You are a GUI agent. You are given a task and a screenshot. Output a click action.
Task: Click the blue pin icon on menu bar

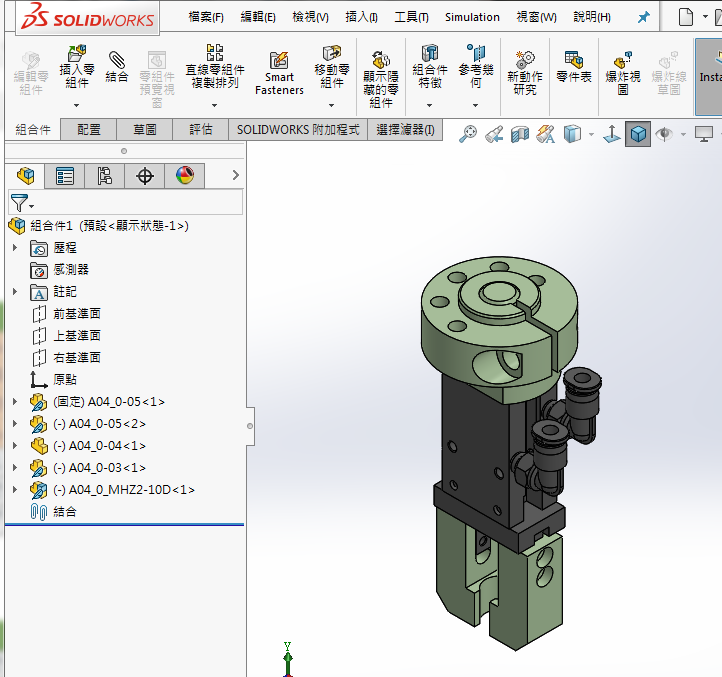[643, 18]
